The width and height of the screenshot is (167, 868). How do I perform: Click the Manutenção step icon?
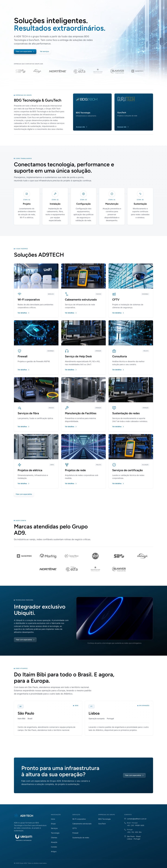[x=112, y=194]
